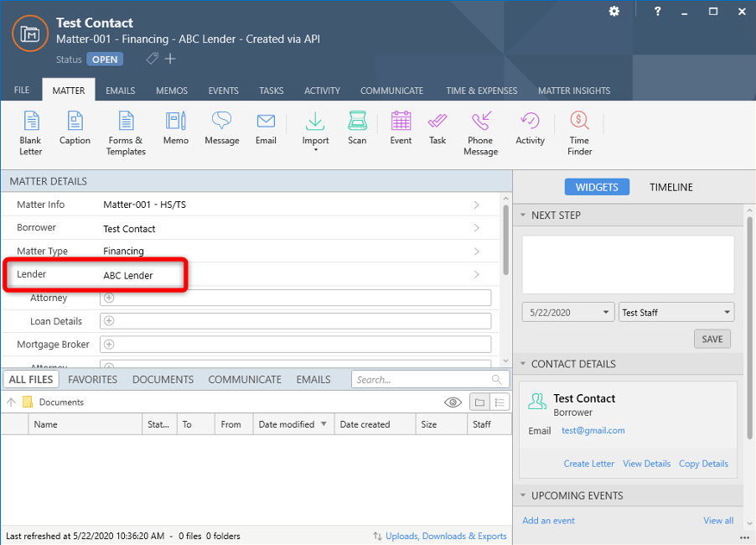Viewport: 756px width, 545px height.
Task: Click the matter details scrollbar
Action: click(x=505, y=240)
